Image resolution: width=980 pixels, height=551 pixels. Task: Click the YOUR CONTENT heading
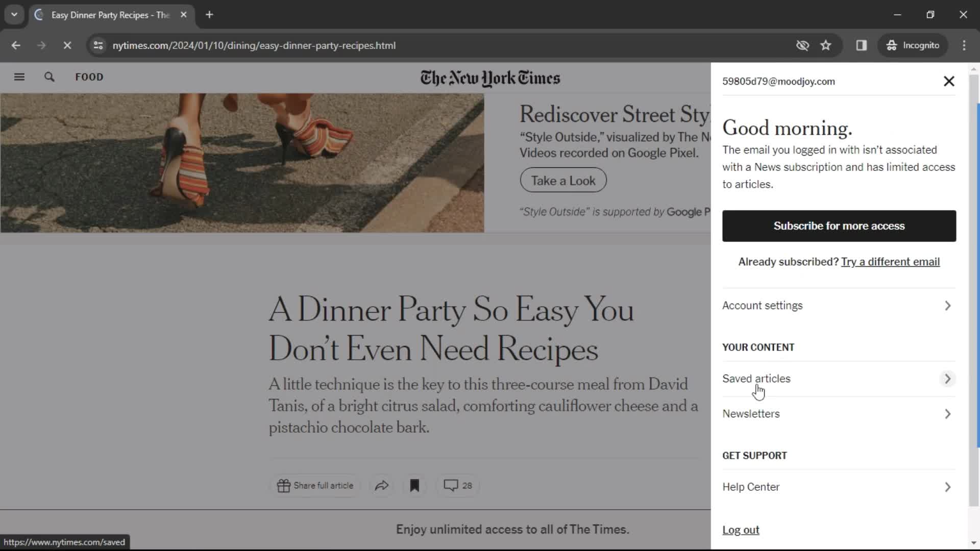(758, 347)
